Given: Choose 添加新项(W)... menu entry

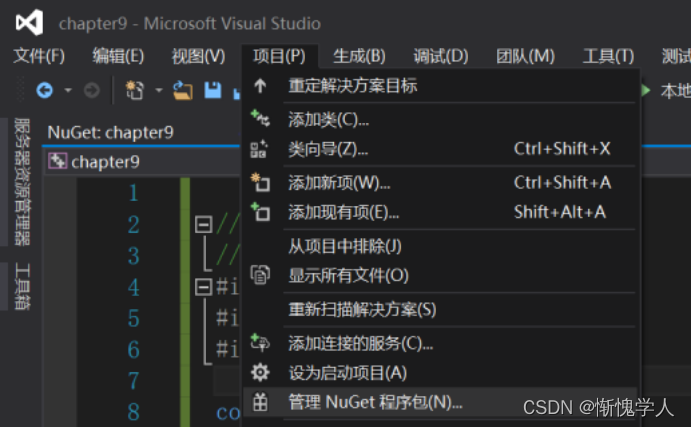Looking at the screenshot, I should pos(440,182).
